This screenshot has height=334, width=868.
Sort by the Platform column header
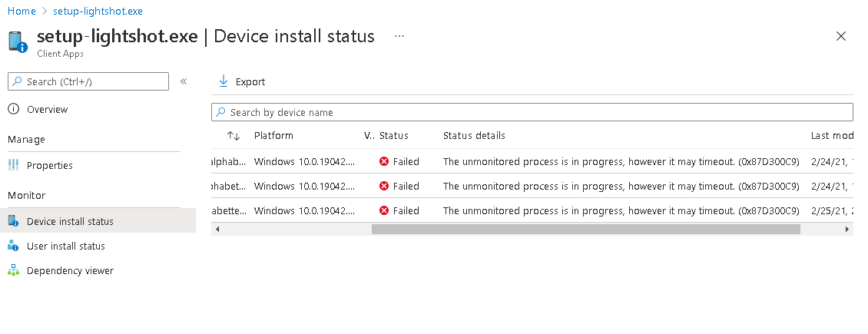coord(273,136)
